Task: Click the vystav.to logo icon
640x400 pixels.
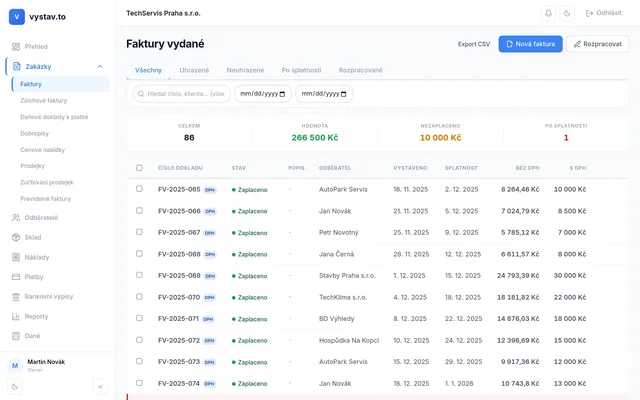Action: click(x=17, y=17)
